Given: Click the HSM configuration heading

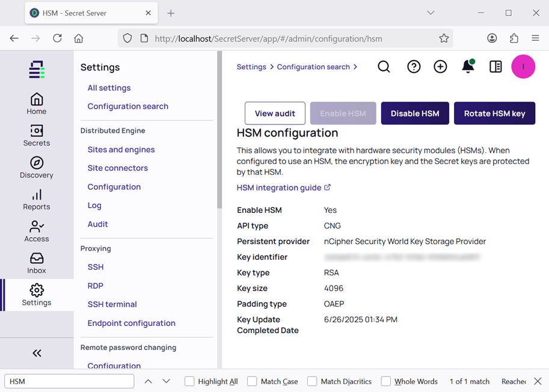Looking at the screenshot, I should (x=287, y=133).
